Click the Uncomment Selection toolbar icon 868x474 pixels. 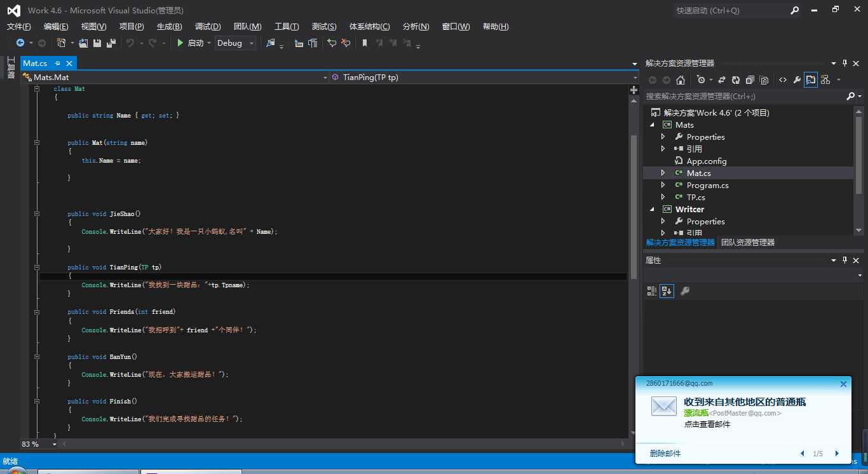tap(346, 43)
